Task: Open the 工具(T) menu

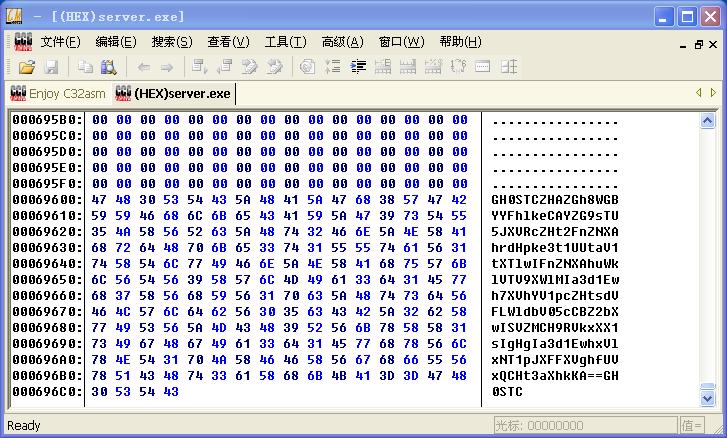Action: pos(286,42)
